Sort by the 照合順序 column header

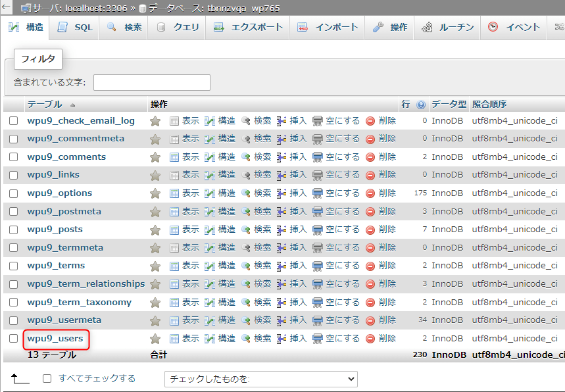(x=489, y=105)
